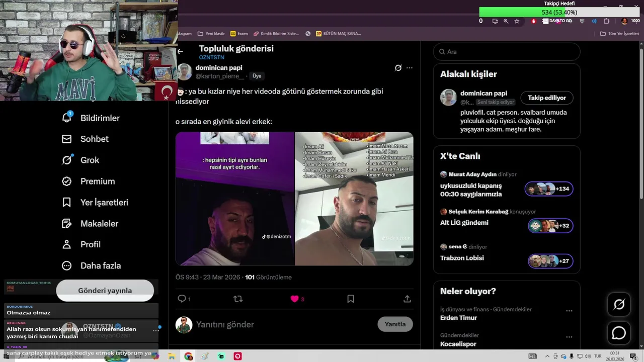Click the back arrow beside Topluluk gönderisi

point(180,51)
